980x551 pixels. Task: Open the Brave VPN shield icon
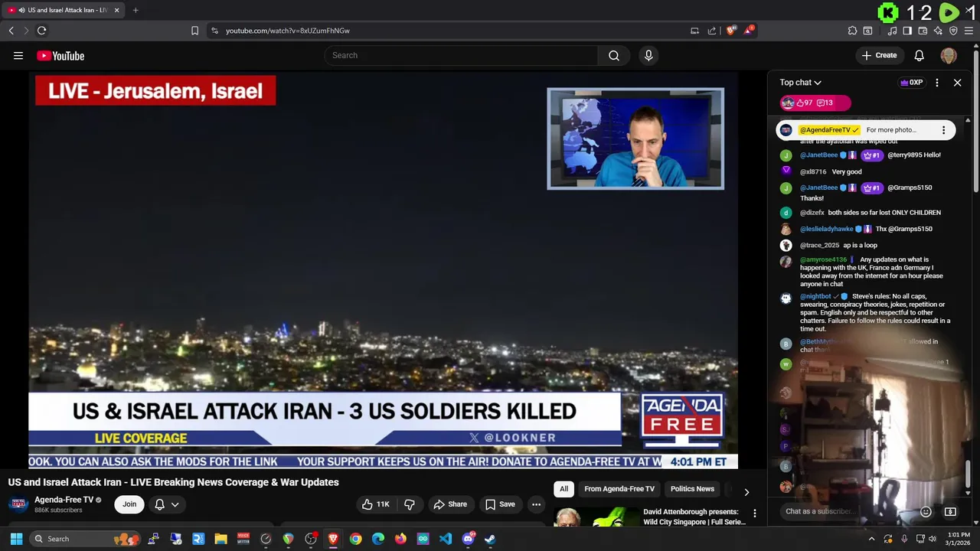(x=953, y=31)
